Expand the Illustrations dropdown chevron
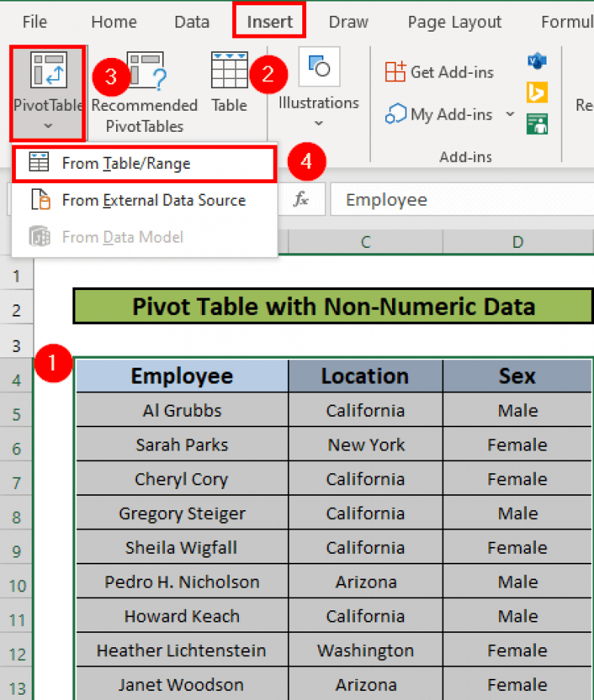 (x=318, y=124)
